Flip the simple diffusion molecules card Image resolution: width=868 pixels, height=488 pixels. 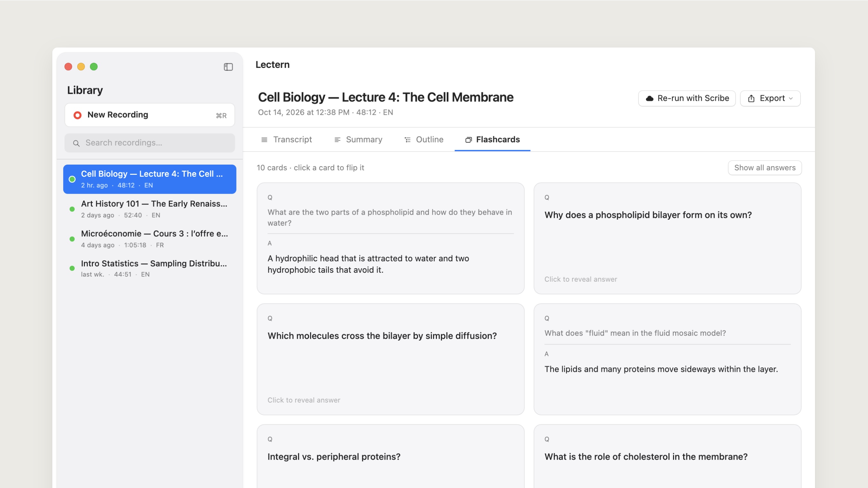(x=391, y=359)
